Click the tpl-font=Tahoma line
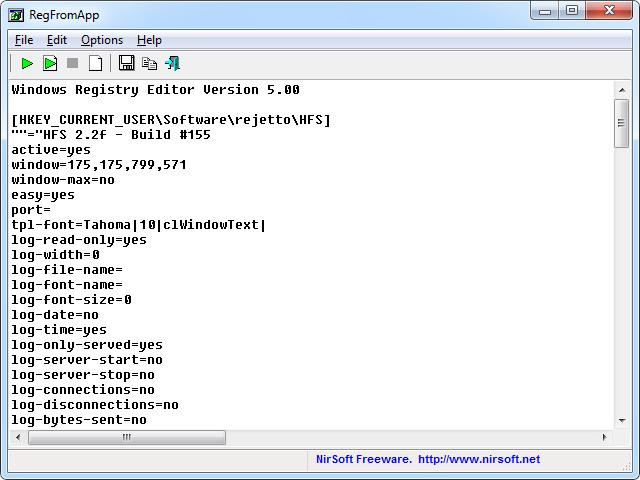Viewport: 640px width, 480px height. [x=139, y=225]
